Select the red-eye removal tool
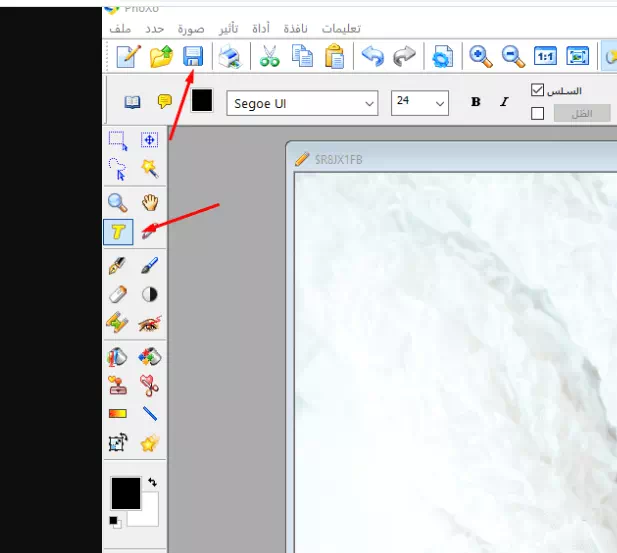Image resolution: width=617 pixels, height=553 pixels. point(150,324)
